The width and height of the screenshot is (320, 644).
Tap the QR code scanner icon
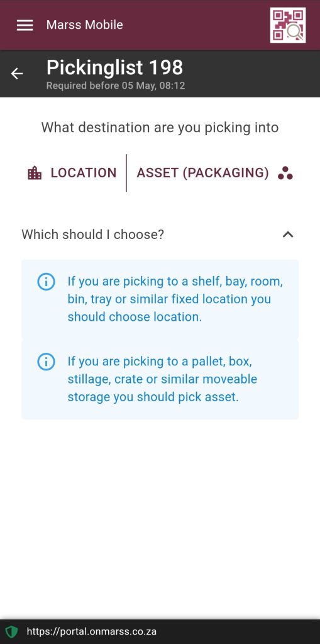pos(287,25)
